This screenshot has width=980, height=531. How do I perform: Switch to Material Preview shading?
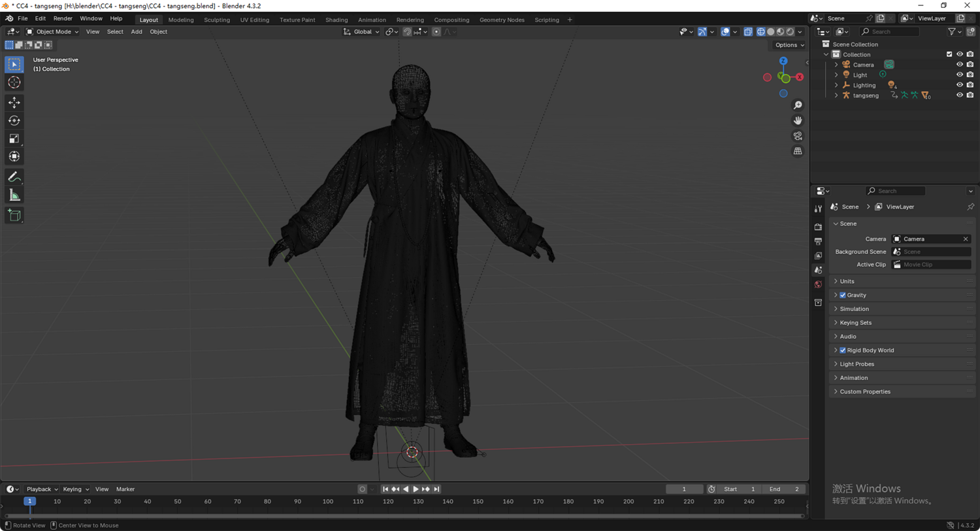point(781,31)
